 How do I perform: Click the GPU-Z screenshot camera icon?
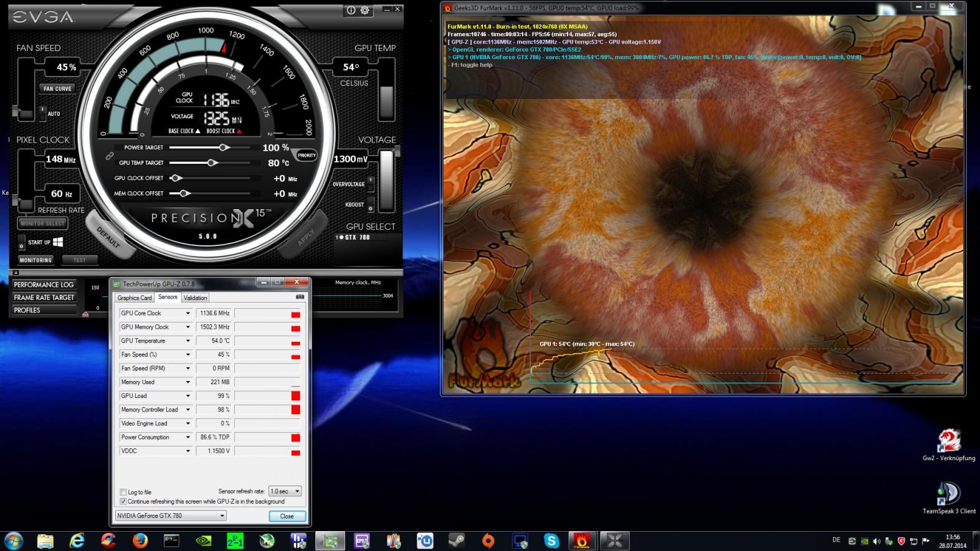[x=300, y=298]
